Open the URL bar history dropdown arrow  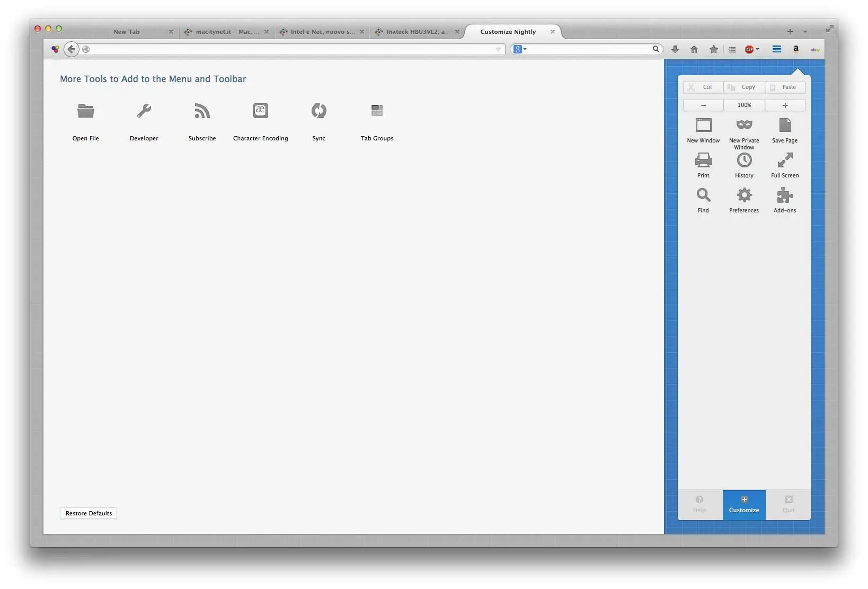click(x=498, y=49)
